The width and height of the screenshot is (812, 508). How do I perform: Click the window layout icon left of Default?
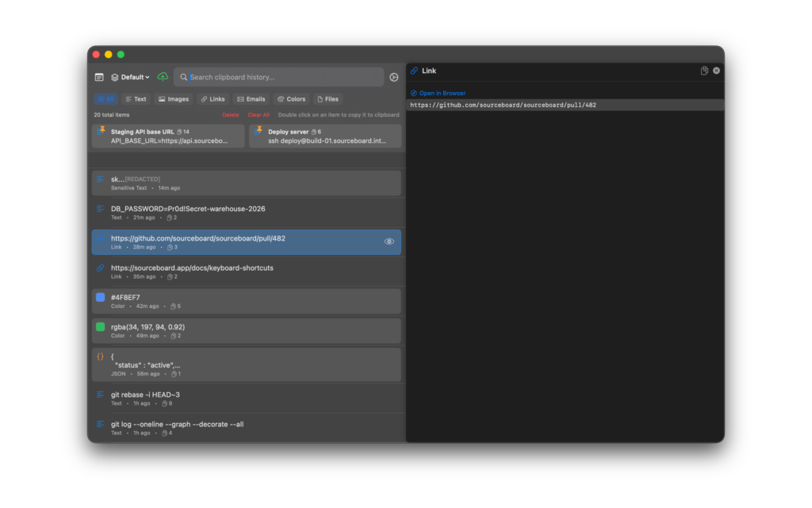(x=99, y=77)
